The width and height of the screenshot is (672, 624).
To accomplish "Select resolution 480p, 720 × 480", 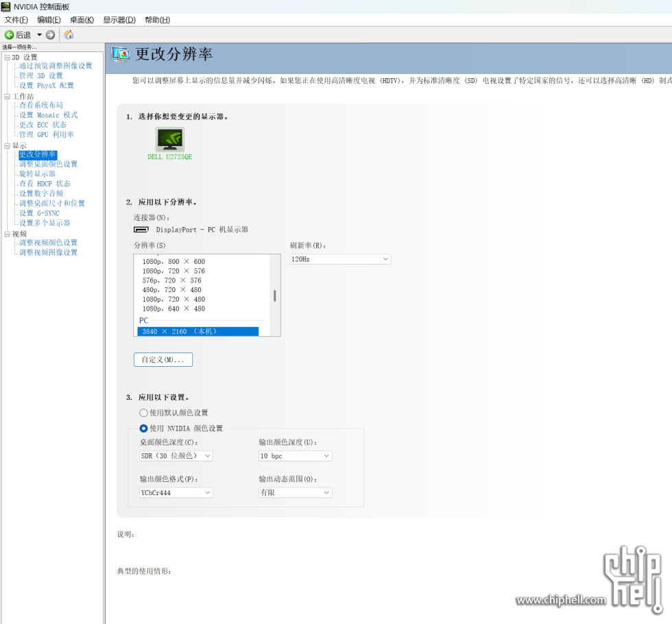I will (x=172, y=289).
